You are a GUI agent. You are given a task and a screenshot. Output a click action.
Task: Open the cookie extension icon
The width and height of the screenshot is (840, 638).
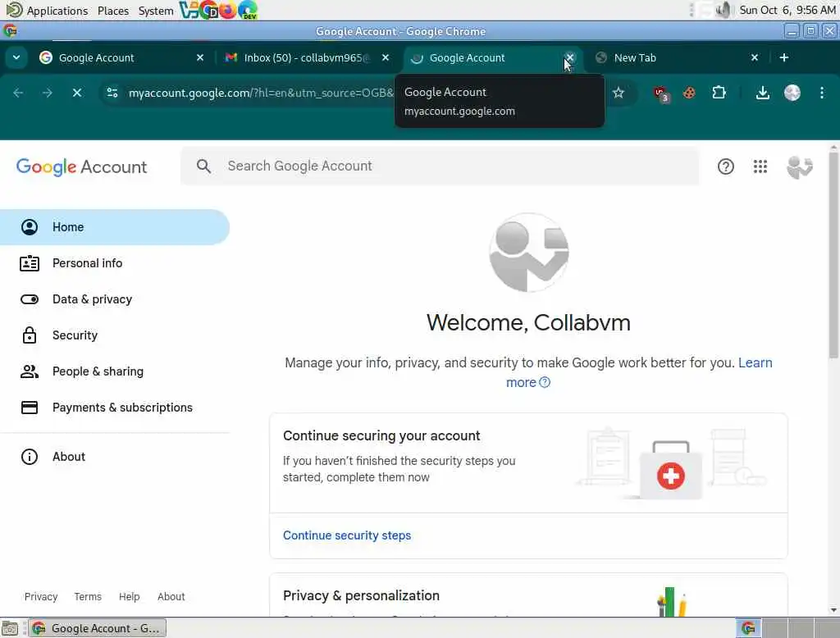[x=689, y=93]
